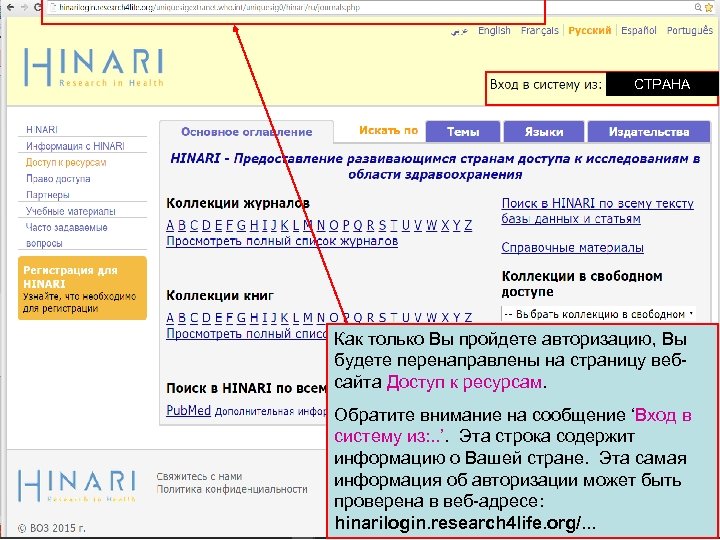Screen dimensions: 720x540
Task: Switch to the Темы tab
Action: pos(463,132)
